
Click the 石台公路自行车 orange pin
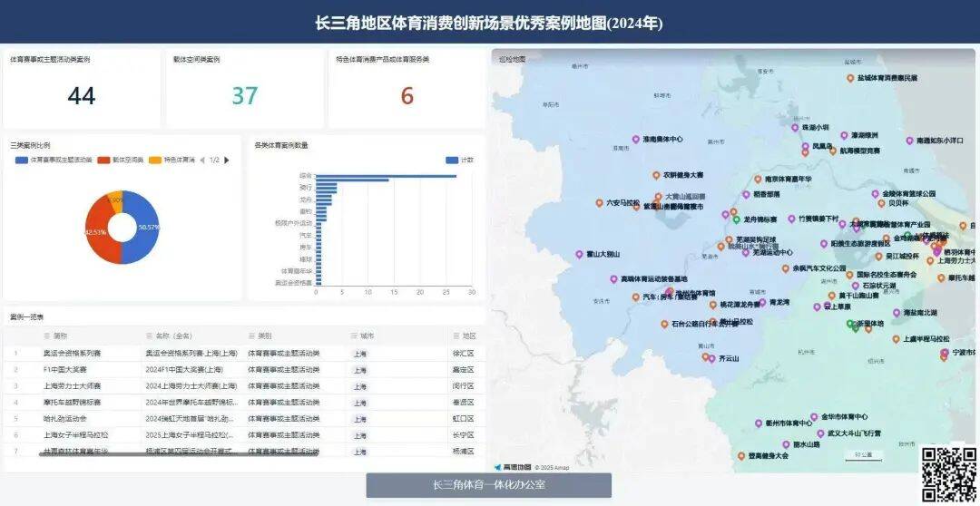coord(664,325)
